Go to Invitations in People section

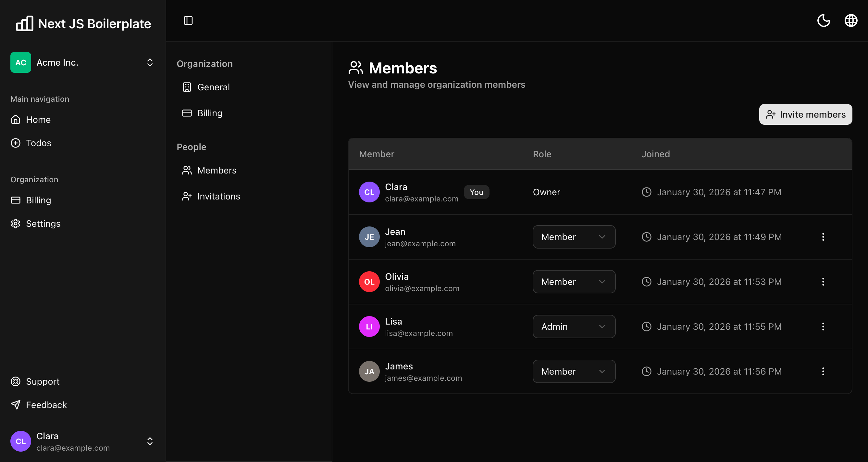(x=218, y=196)
